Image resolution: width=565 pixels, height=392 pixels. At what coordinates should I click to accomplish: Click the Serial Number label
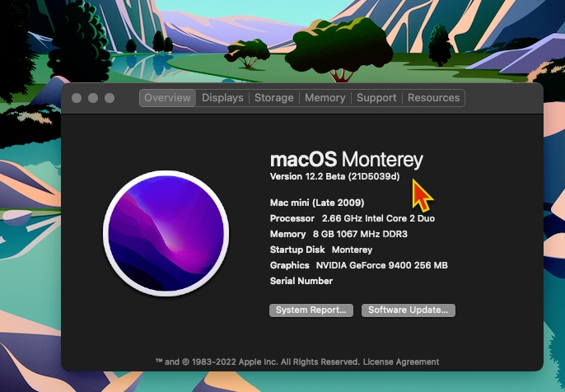[x=301, y=281]
